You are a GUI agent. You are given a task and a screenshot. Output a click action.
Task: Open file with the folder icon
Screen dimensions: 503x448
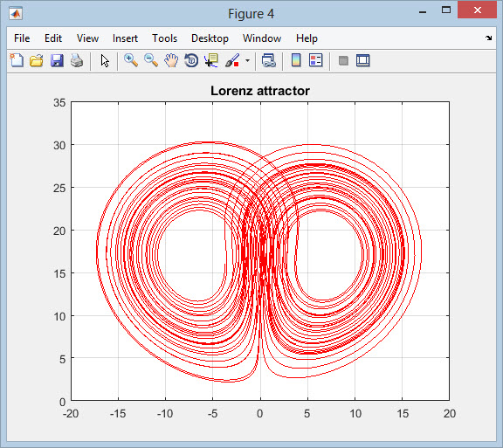pos(37,60)
